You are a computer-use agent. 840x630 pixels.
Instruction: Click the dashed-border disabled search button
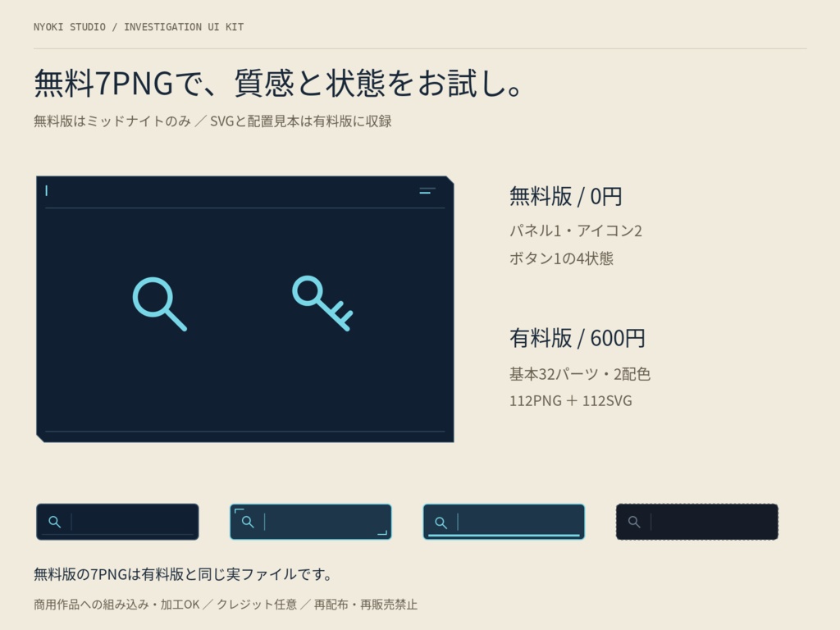coord(697,522)
